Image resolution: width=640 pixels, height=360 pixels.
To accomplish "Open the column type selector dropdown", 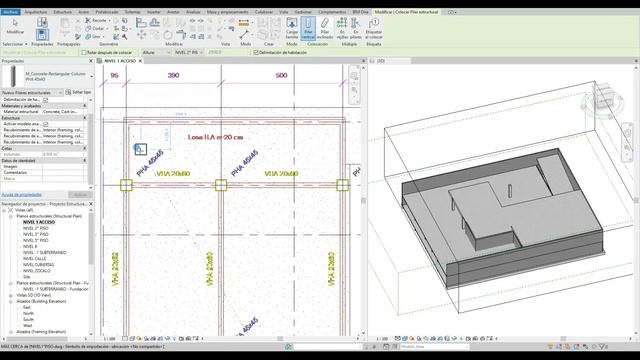I will tap(91, 76).
